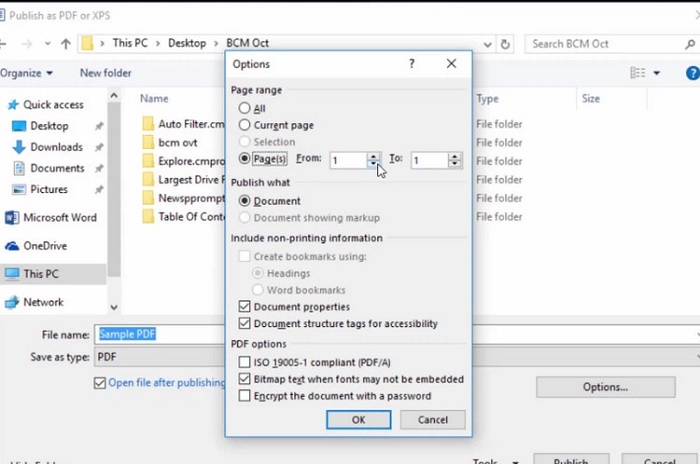
Task: Go up one folder level
Action: [x=66, y=44]
